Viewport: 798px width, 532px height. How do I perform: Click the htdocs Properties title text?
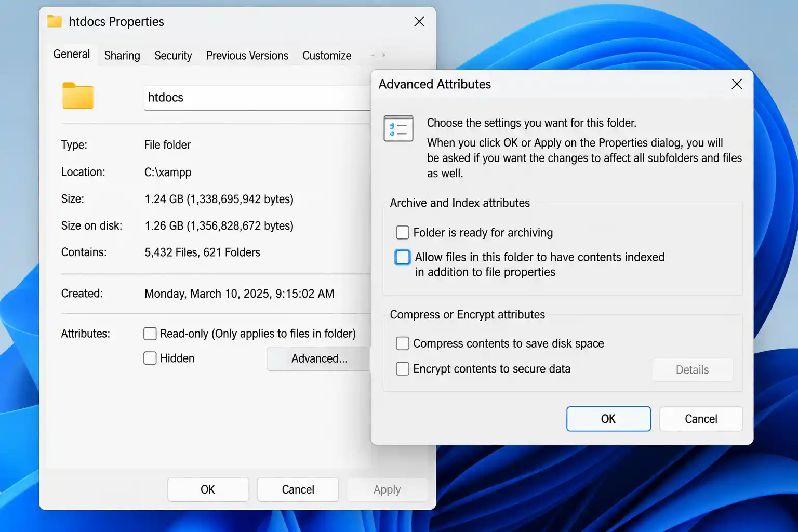(x=116, y=22)
